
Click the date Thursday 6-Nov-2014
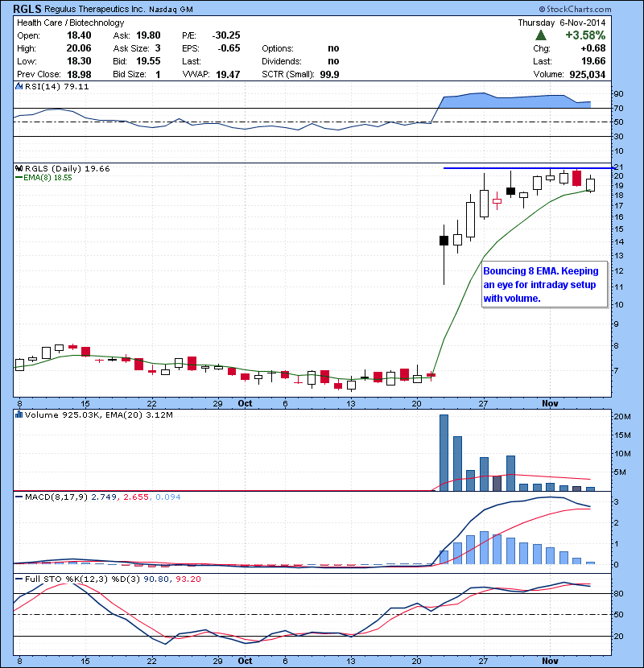click(x=562, y=23)
